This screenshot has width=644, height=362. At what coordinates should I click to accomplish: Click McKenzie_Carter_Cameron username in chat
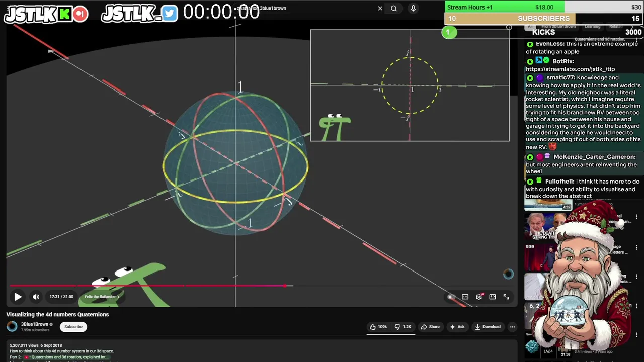pyautogui.click(x=595, y=157)
